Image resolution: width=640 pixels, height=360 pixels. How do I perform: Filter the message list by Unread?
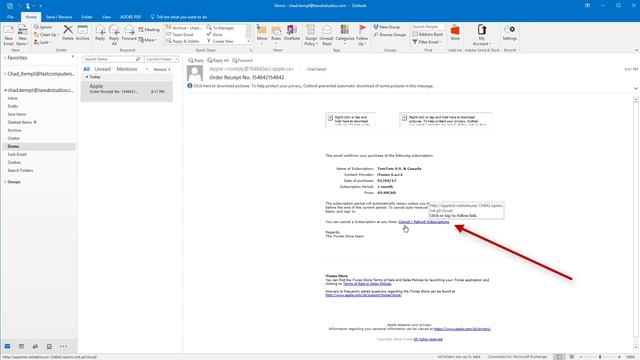tap(102, 69)
